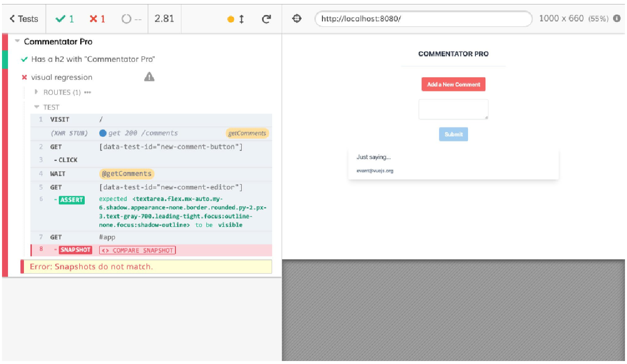Click the 1000 x 660 viewport size
The width and height of the screenshot is (627, 364).
[x=561, y=18]
